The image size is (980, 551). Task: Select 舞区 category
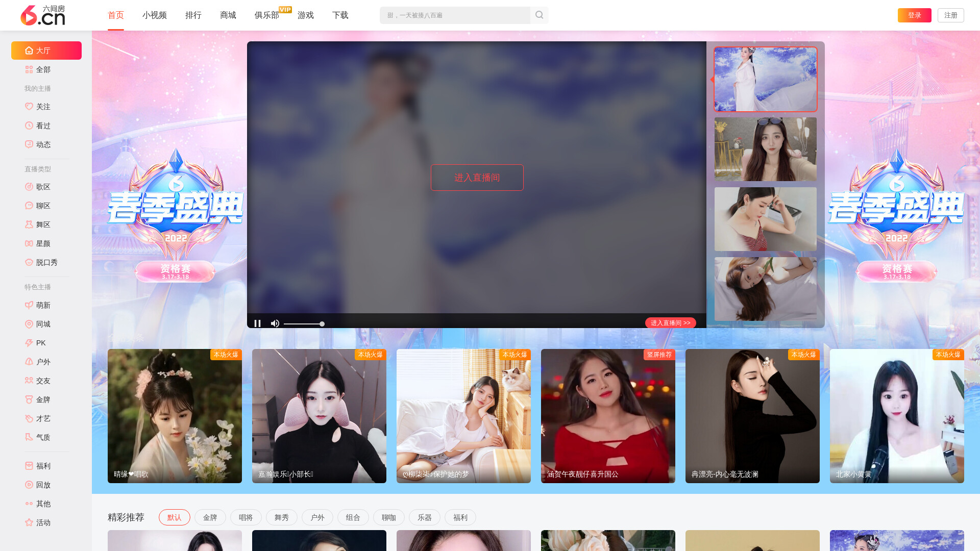pos(46,224)
